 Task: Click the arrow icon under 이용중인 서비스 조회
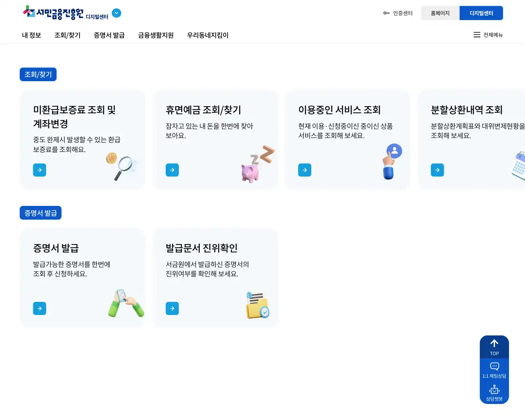(305, 170)
